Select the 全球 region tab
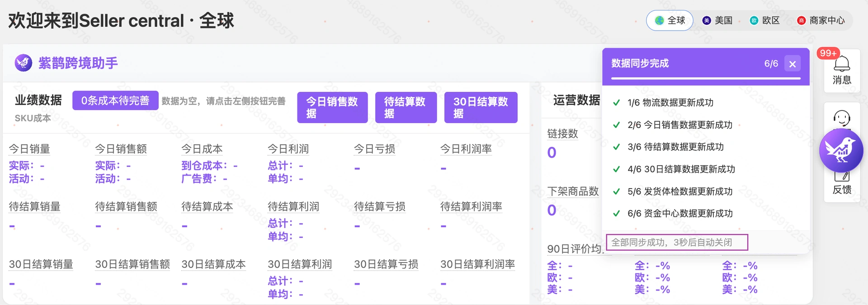 coord(670,20)
